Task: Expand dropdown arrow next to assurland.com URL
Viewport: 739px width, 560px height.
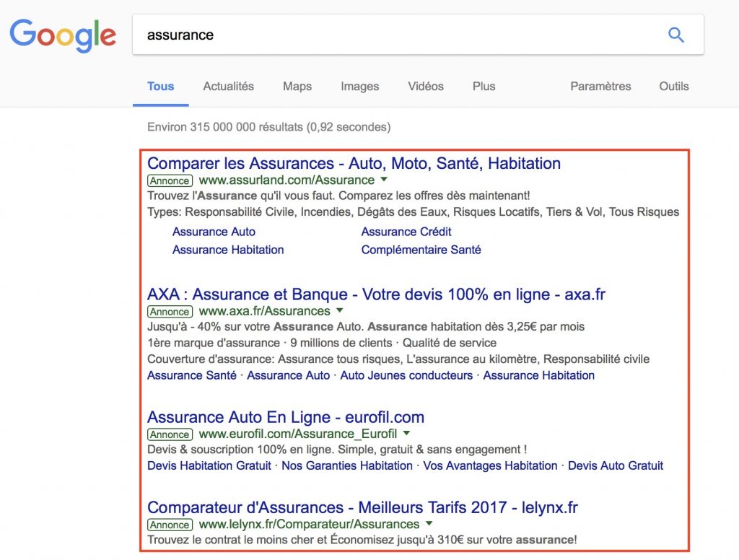Action: click(x=384, y=180)
